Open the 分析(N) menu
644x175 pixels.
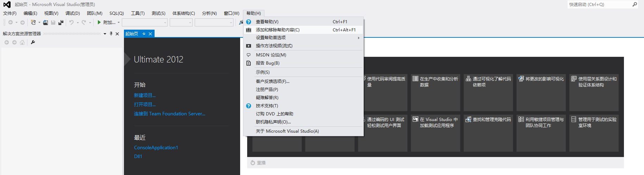[209, 13]
